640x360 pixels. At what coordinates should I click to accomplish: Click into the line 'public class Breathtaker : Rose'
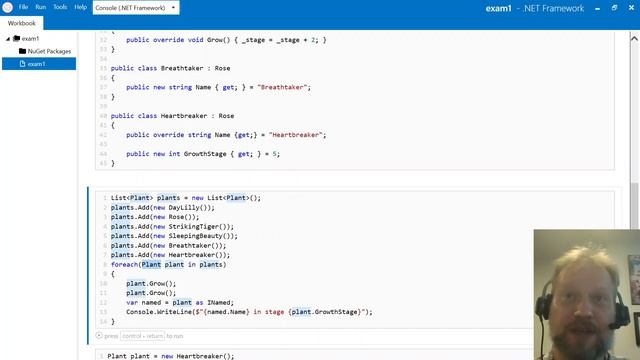pyautogui.click(x=170, y=68)
